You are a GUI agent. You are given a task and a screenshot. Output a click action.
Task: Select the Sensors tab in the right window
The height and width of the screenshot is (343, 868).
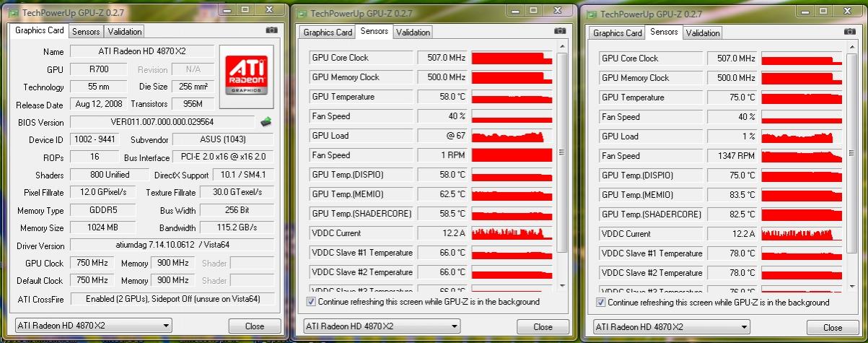click(664, 32)
